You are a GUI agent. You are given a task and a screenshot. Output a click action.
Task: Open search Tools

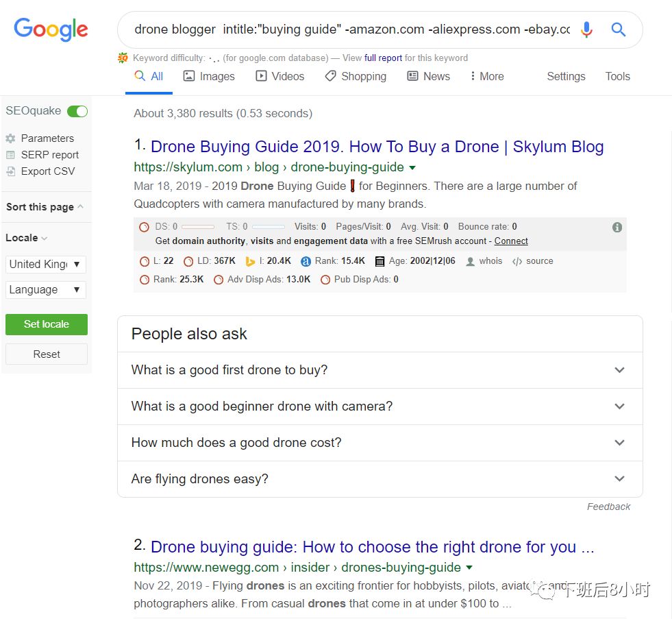coord(618,76)
